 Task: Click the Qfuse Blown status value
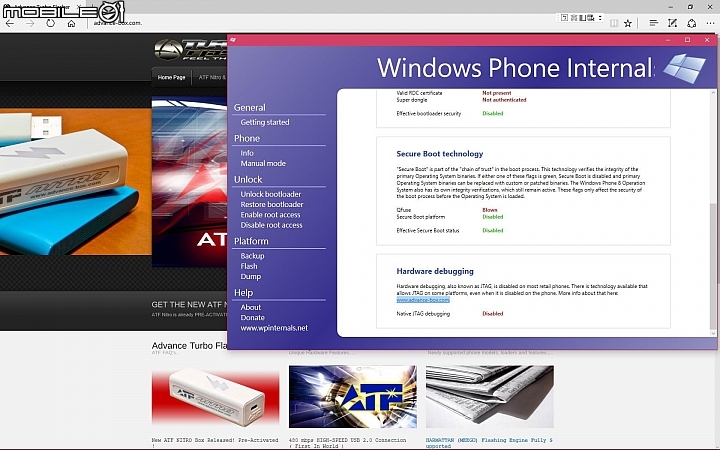tap(489, 210)
